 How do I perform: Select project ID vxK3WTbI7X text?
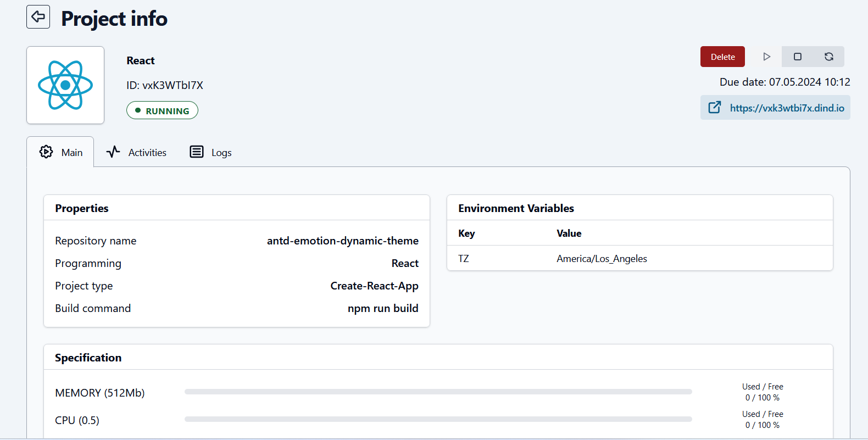coord(165,85)
